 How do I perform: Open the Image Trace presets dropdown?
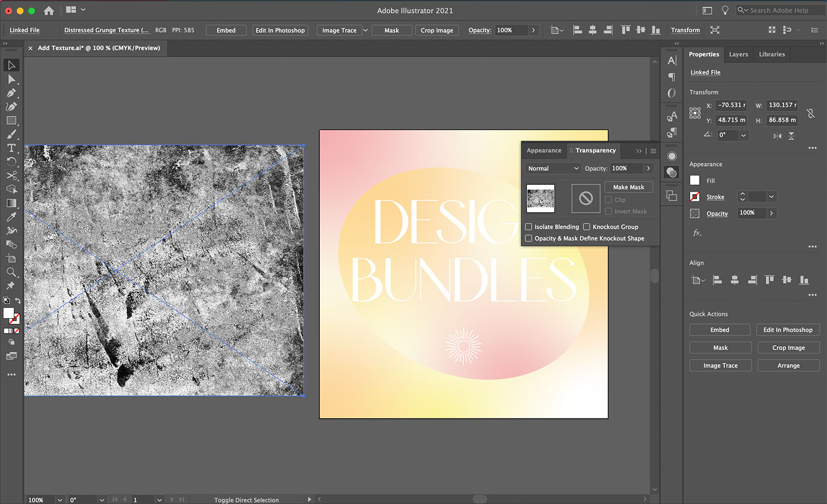(365, 30)
